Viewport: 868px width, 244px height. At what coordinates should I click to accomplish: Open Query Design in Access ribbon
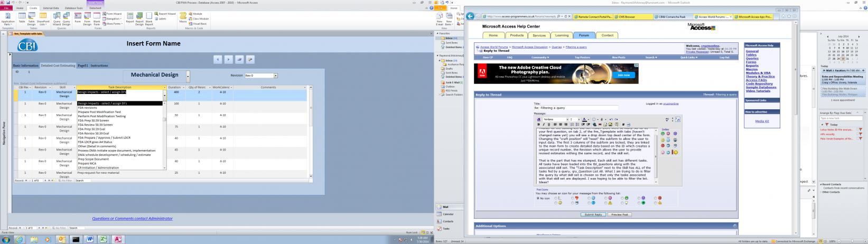point(66,19)
